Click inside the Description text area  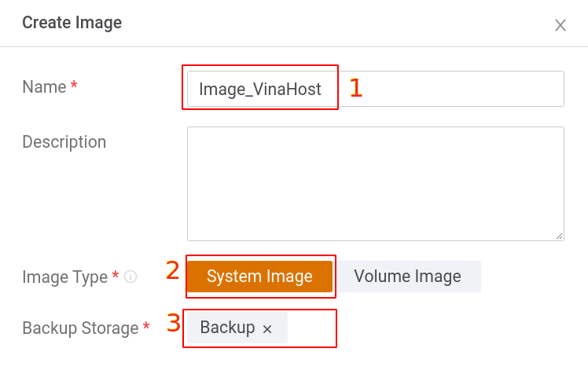pos(375,183)
